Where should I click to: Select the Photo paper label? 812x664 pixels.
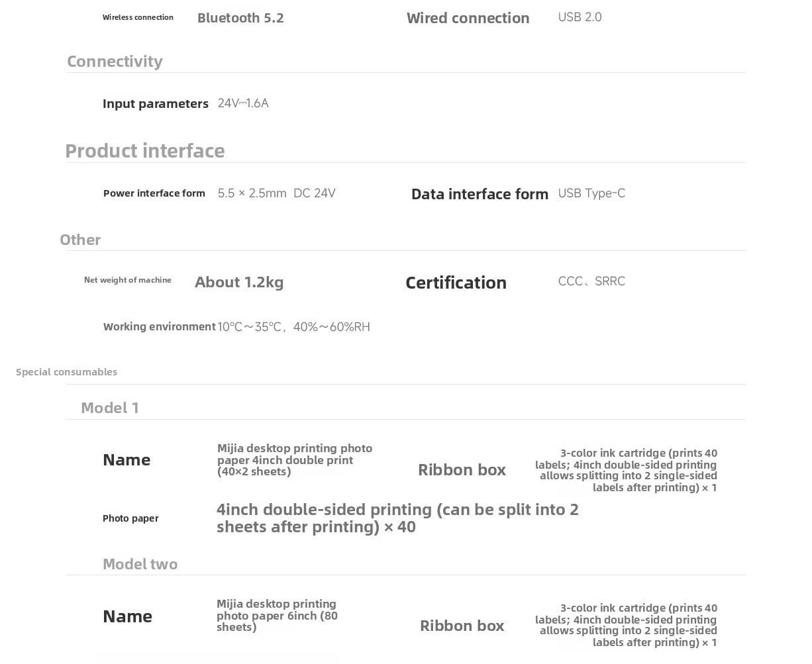coord(130,518)
